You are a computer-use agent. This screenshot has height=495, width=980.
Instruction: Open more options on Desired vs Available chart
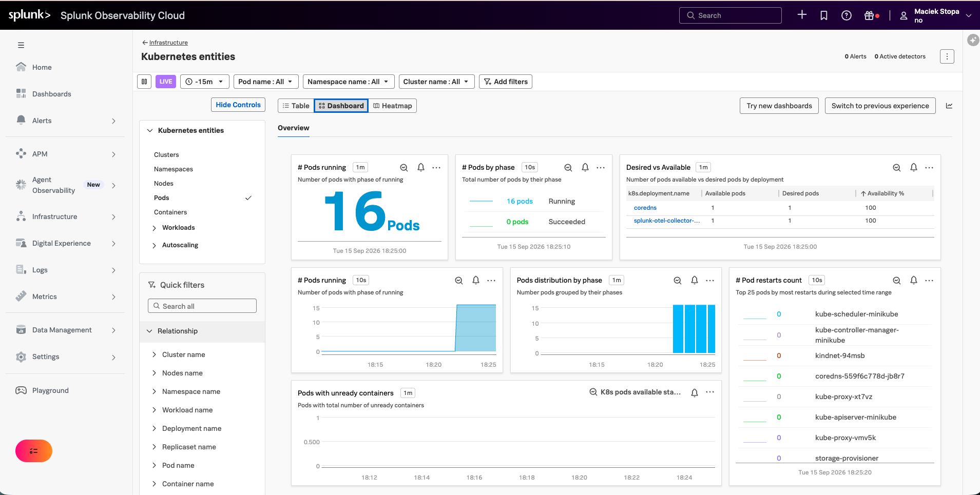tap(929, 168)
